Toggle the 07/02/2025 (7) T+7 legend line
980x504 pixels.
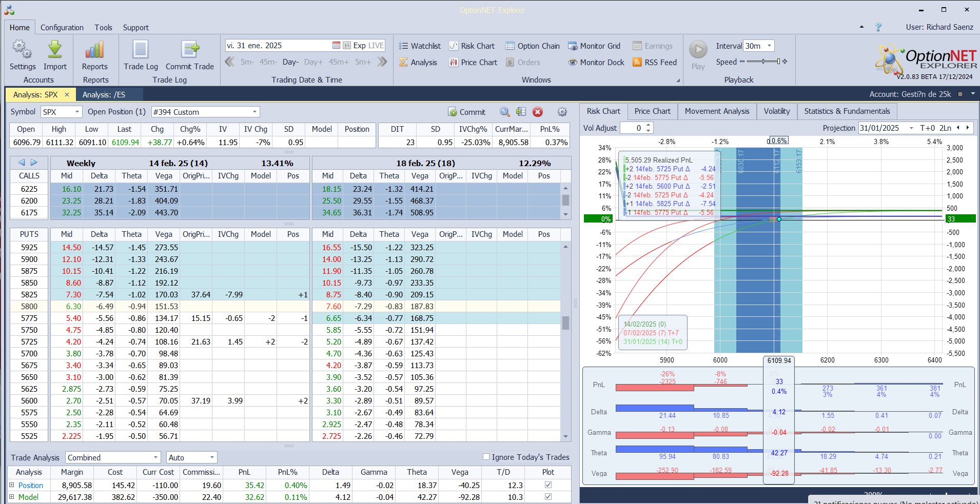tap(651, 333)
